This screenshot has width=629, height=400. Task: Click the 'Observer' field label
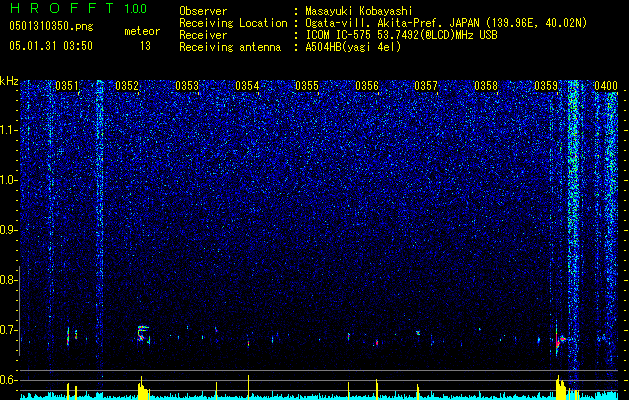[x=203, y=11]
